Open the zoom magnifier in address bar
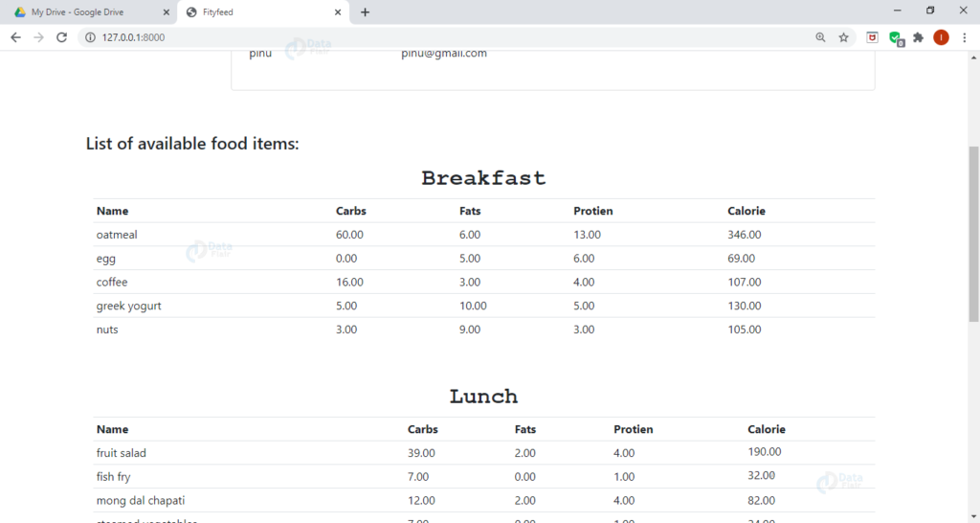This screenshot has width=980, height=523. 820,37
